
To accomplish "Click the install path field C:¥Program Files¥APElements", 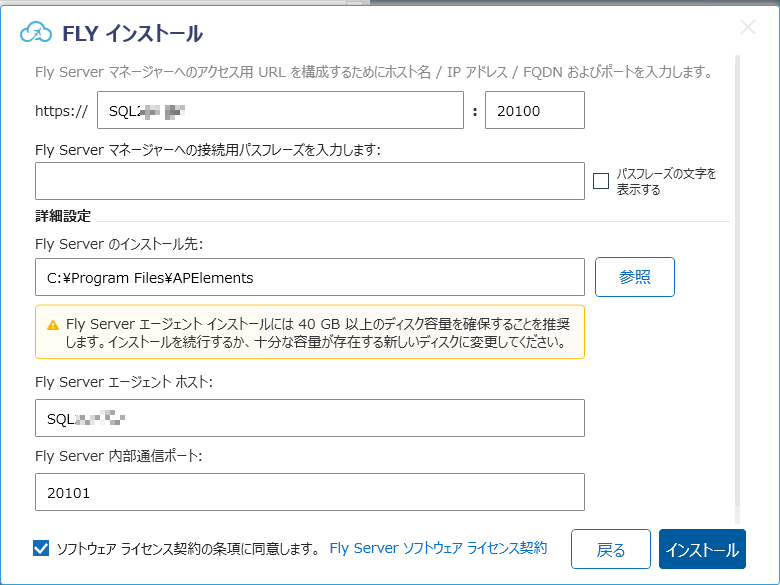I will [x=310, y=277].
